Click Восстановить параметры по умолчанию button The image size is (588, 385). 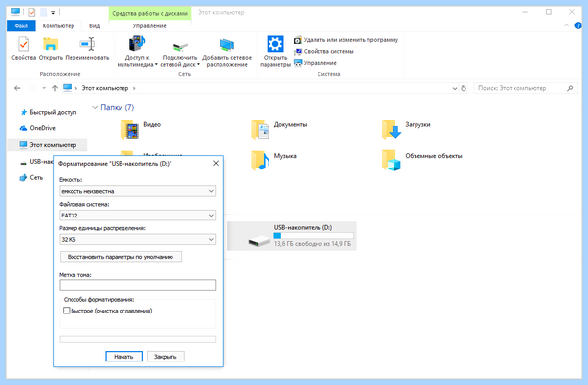pyautogui.click(x=121, y=257)
